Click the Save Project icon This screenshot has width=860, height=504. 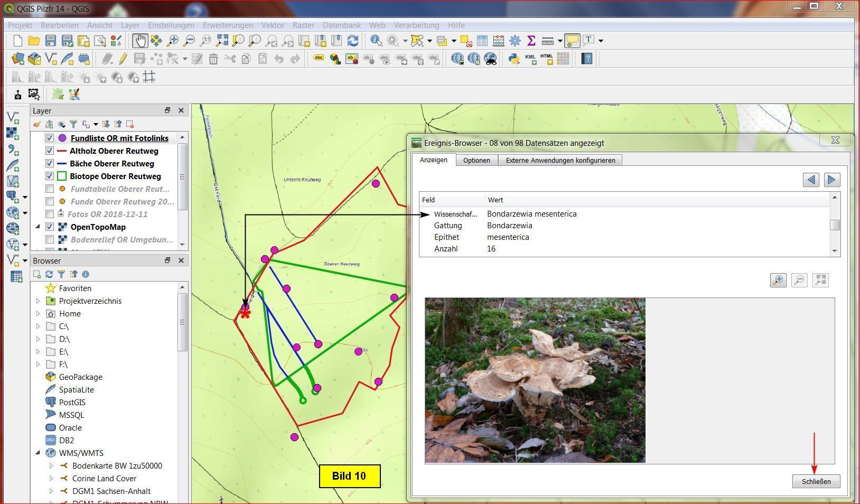(51, 41)
